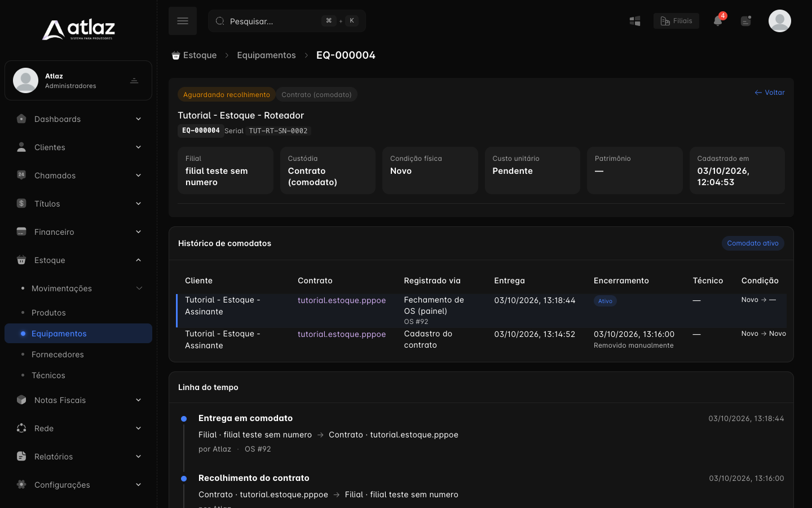Screen dimensions: 812x508
Task: Click the Comodato ativo badge
Action: point(753,243)
